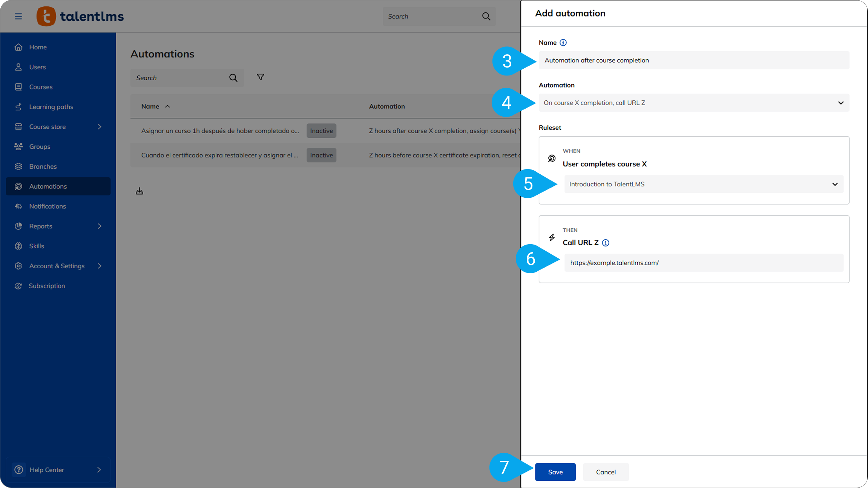
Task: Save the new automation
Action: click(555, 472)
